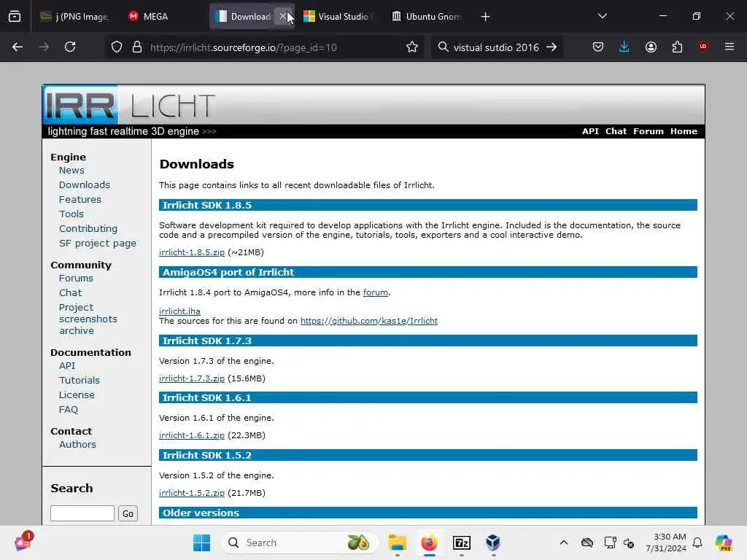Open Chat link in top navigation bar
The height and width of the screenshot is (560, 747).
point(616,131)
